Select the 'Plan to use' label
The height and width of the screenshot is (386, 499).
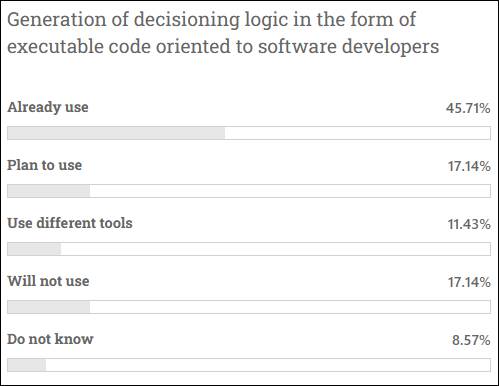[45, 165]
